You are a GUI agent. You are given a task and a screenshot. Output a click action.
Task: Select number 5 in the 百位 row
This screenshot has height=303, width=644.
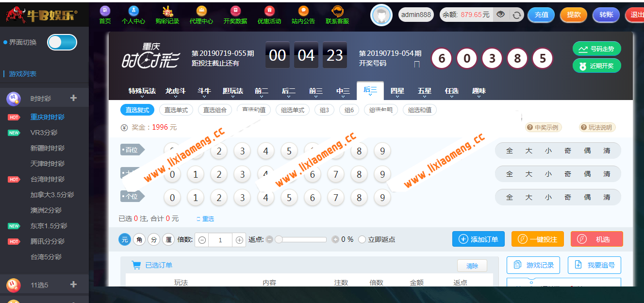[289, 151]
